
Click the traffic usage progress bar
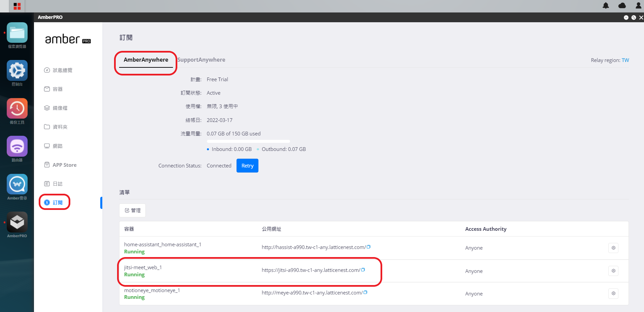click(248, 141)
